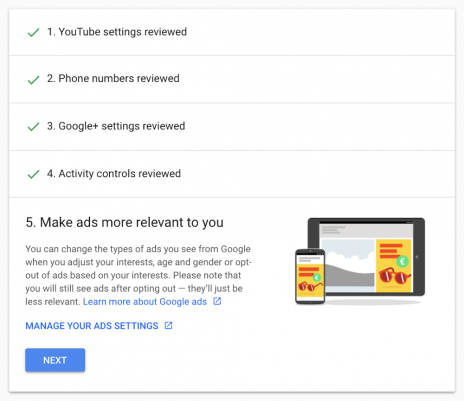Click the green checkmark beside YouTube settings reviewed
The height and width of the screenshot is (401, 464).
coord(33,32)
